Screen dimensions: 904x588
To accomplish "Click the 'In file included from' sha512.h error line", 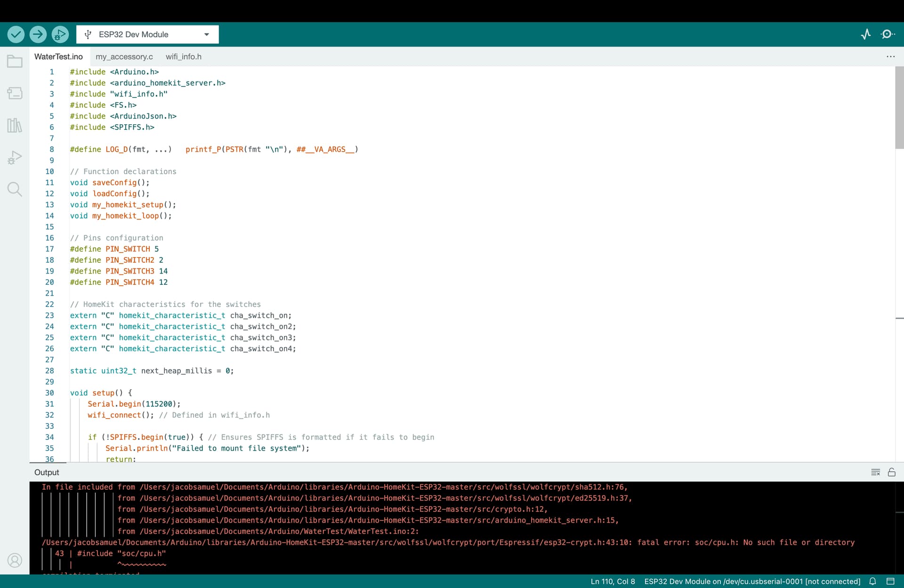I will pos(334,487).
